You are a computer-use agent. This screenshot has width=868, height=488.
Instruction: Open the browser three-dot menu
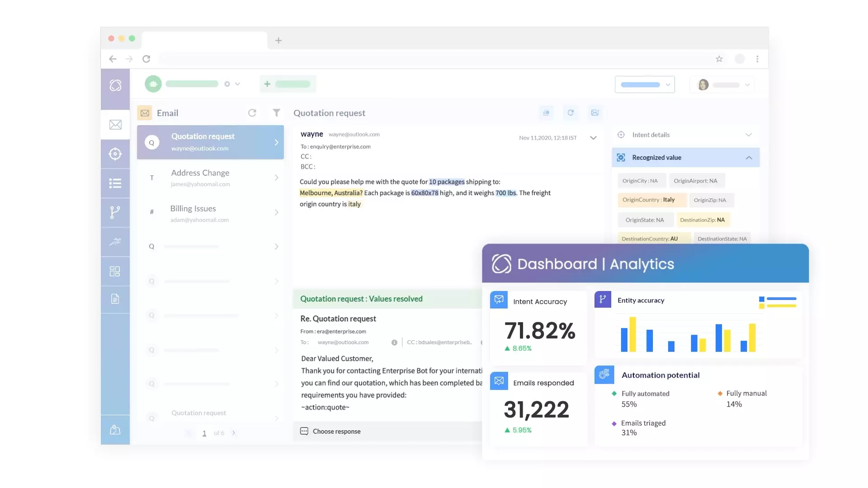(757, 59)
